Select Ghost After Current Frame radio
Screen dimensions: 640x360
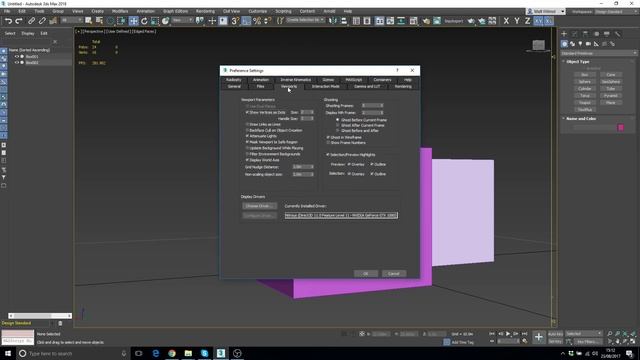(338, 125)
